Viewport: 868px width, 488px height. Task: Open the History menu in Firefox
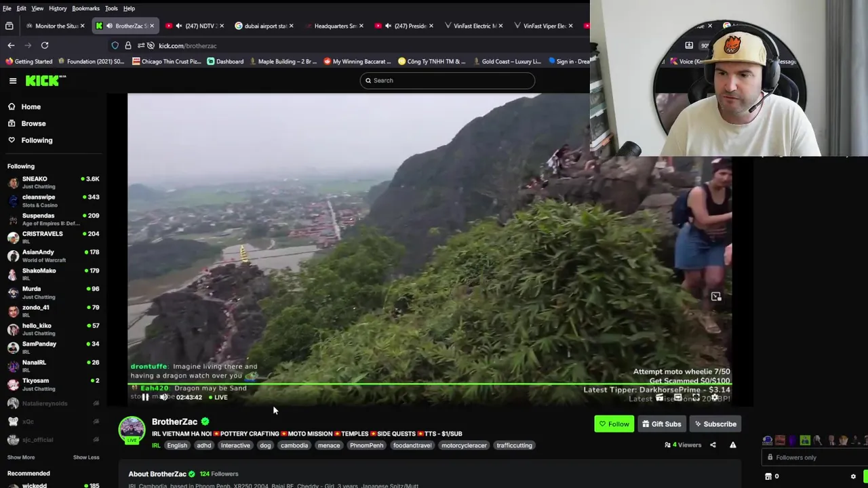click(x=58, y=8)
